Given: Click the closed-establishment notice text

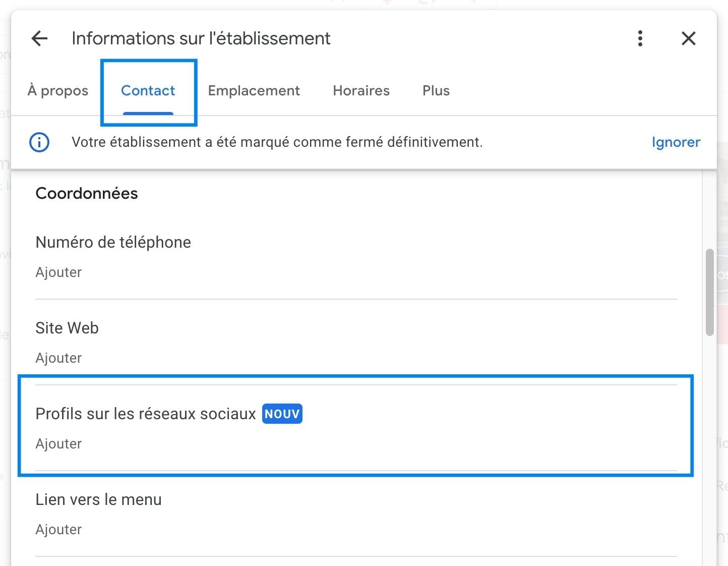Looking at the screenshot, I should (277, 142).
